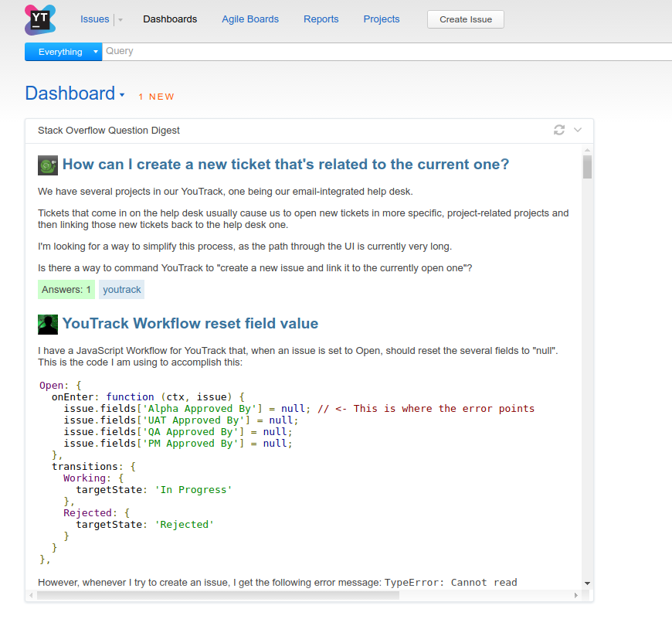The width and height of the screenshot is (672, 626).
Task: Open the digest widget's chevron menu
Action: pos(577,130)
